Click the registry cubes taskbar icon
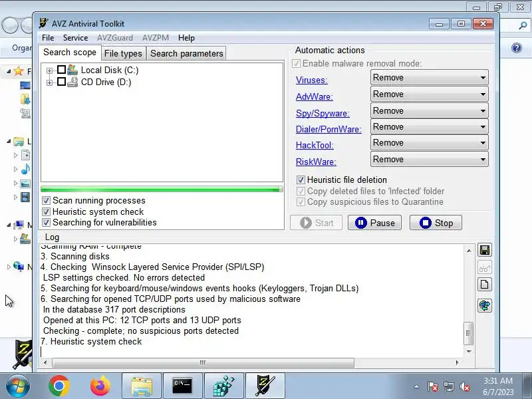Image resolution: width=532 pixels, height=399 pixels. [224, 386]
